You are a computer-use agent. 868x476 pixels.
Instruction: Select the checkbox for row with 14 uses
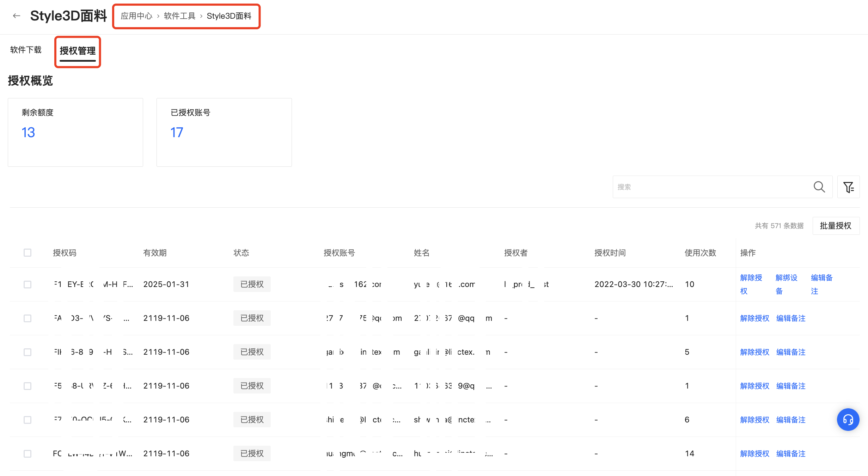tap(27, 454)
